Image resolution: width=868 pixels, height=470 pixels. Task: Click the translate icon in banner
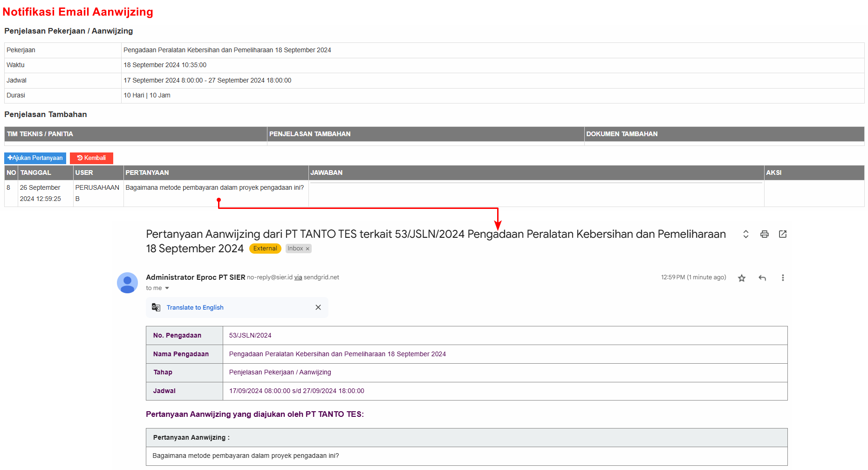156,307
